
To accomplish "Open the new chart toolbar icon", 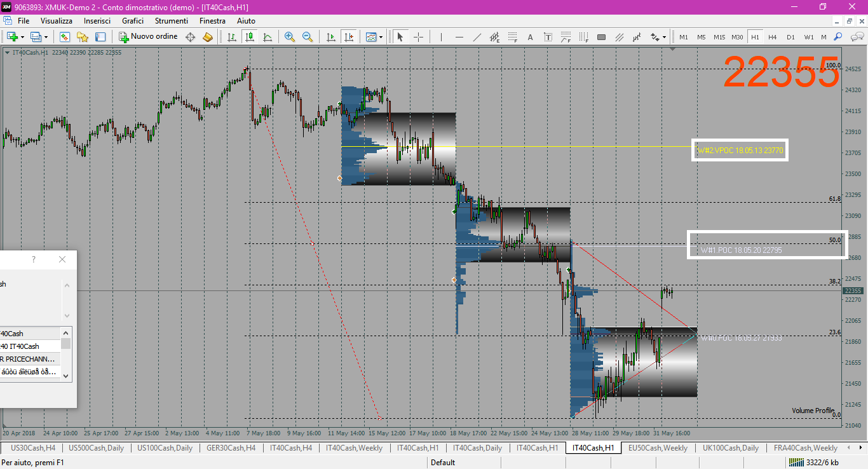I will (12, 37).
